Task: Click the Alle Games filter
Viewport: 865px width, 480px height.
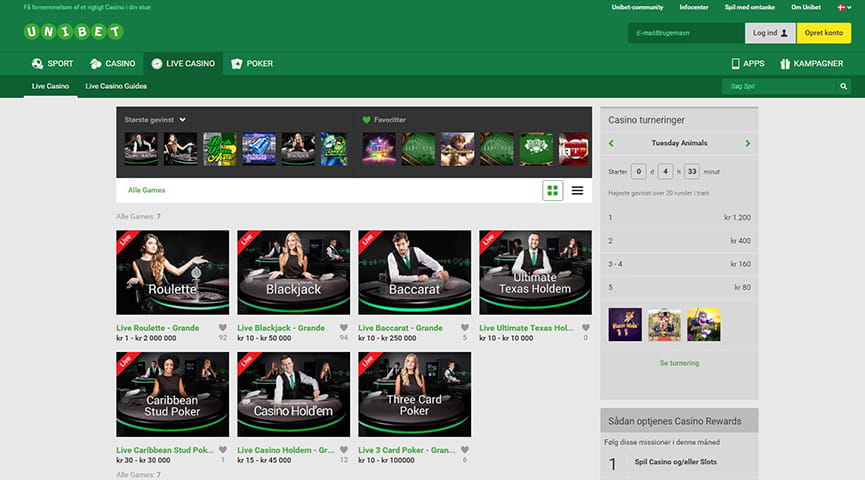Action: pos(146,190)
